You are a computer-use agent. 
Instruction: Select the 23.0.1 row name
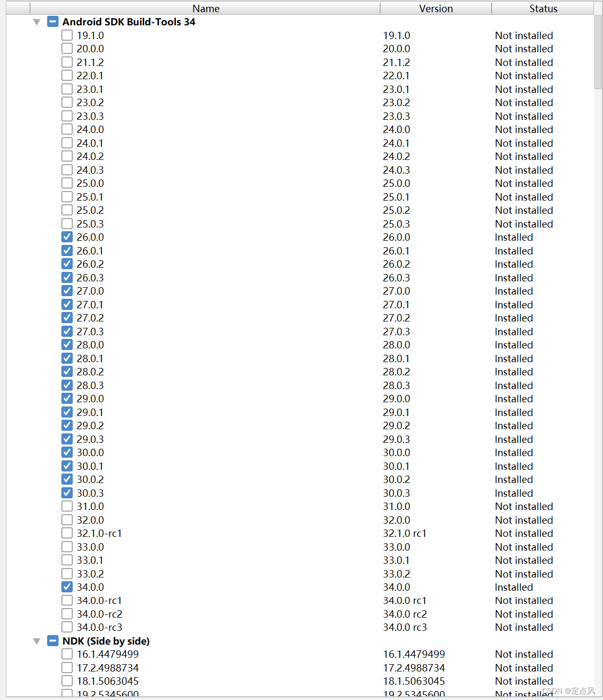coord(90,89)
